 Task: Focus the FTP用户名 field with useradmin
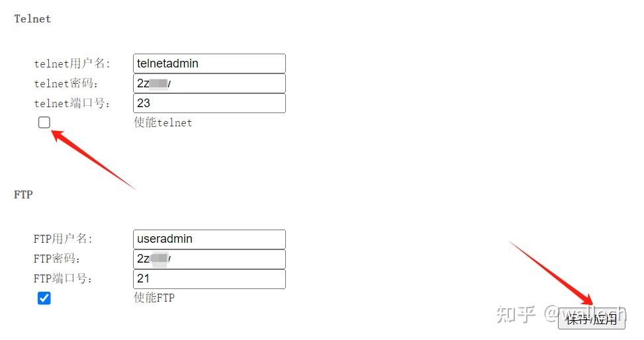coord(209,239)
